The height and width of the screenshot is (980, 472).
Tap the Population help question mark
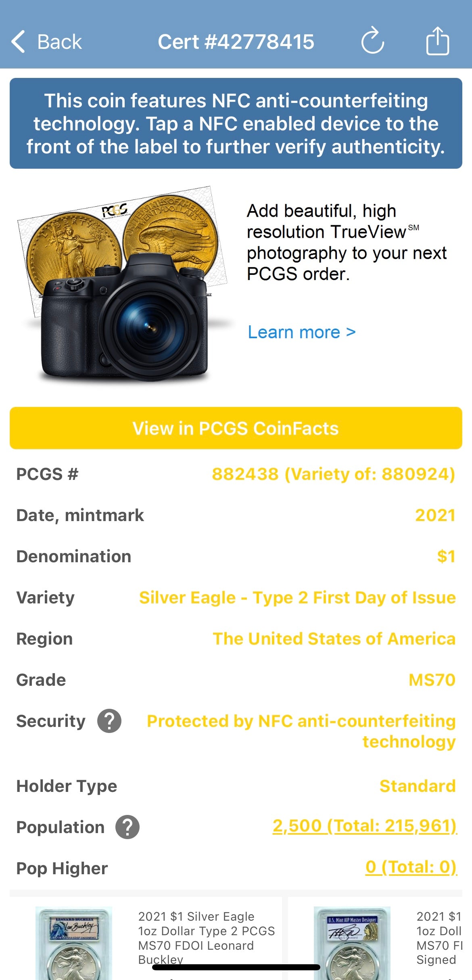[x=127, y=827]
